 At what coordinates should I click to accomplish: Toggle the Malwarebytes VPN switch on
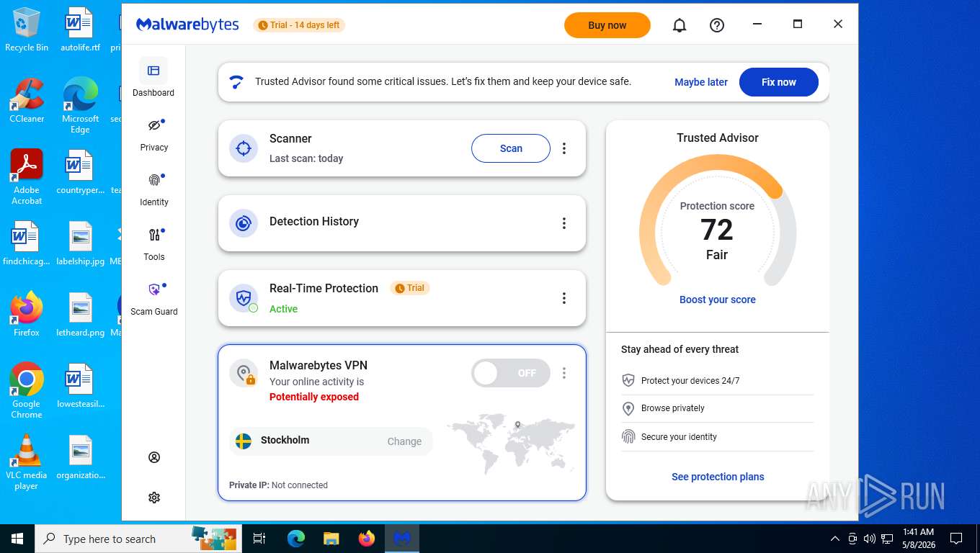pyautogui.click(x=510, y=373)
